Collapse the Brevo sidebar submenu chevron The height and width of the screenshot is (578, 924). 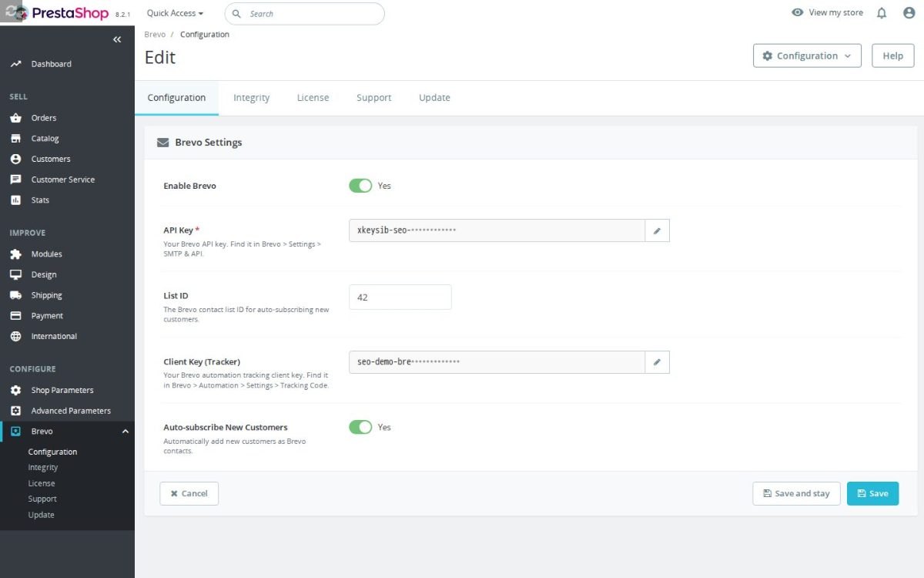(126, 432)
